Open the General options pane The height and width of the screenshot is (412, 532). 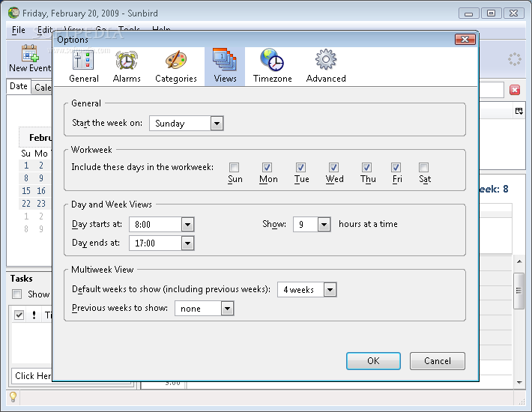[84, 67]
